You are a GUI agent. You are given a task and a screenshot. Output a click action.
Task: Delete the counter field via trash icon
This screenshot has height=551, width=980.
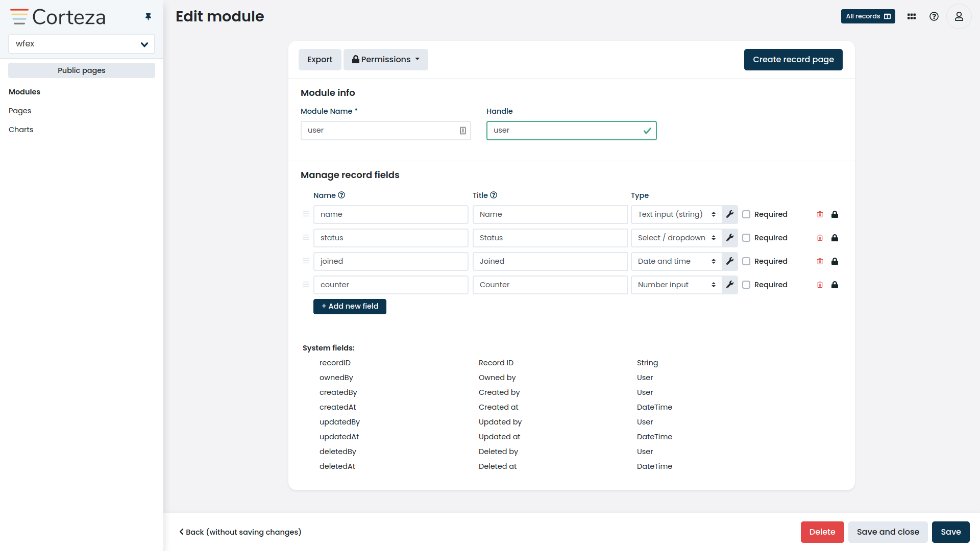pos(820,285)
